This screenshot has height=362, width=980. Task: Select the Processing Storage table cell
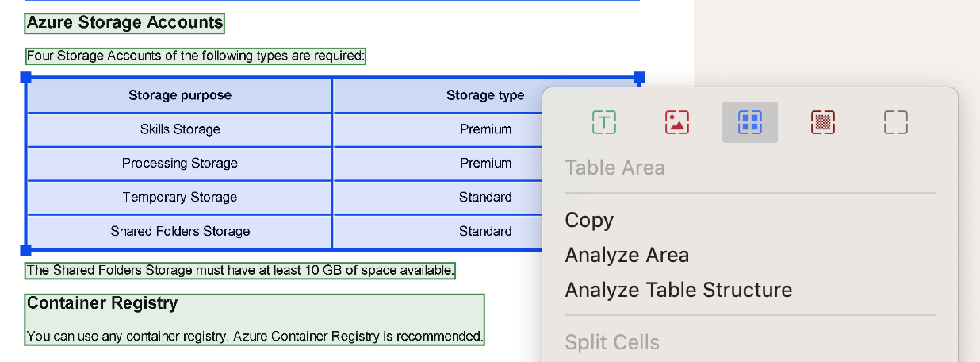pyautogui.click(x=180, y=164)
